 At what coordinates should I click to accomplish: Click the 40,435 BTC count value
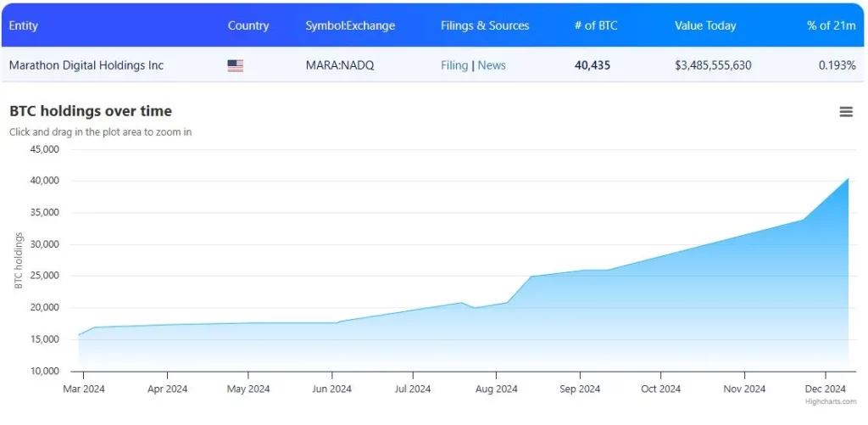click(x=593, y=65)
